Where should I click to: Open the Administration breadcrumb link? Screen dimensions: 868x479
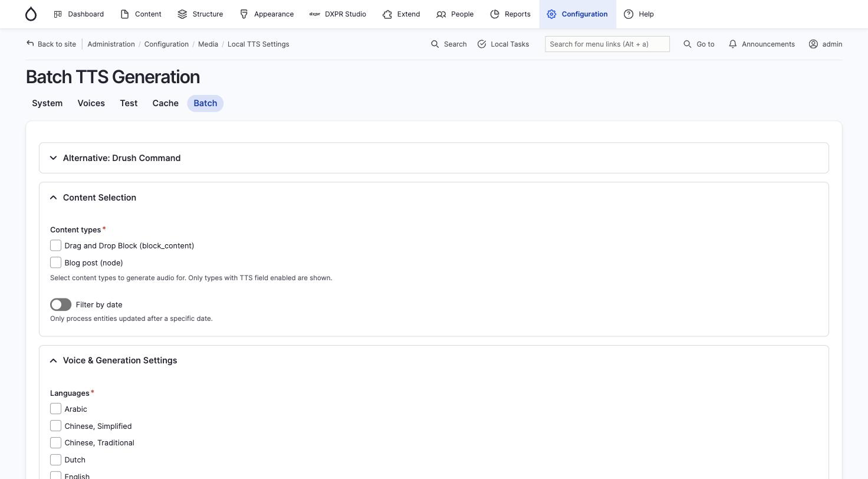tap(111, 44)
